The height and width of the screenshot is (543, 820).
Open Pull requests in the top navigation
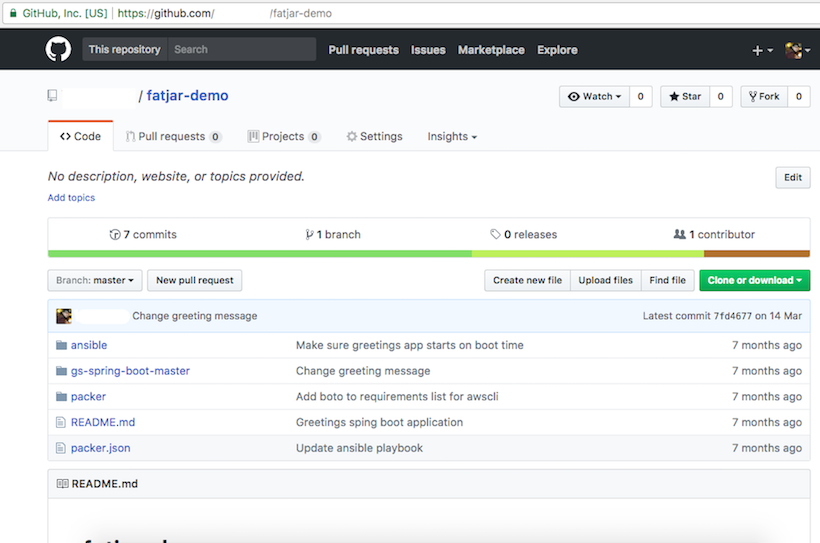pos(363,50)
